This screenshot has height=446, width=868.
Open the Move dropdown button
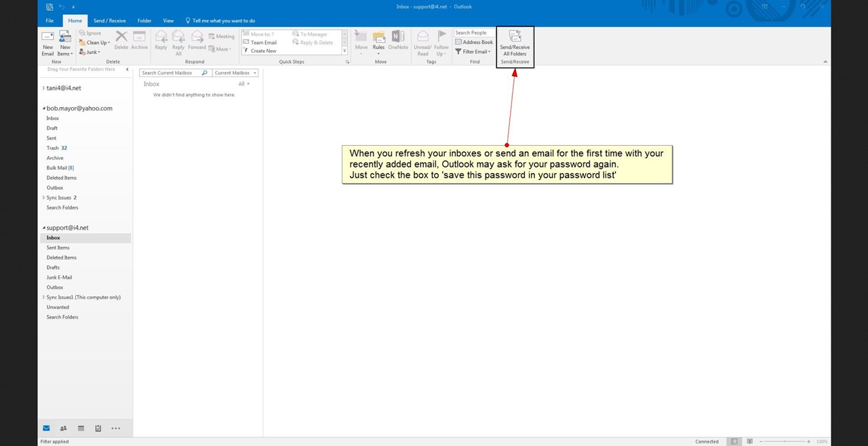point(361,42)
